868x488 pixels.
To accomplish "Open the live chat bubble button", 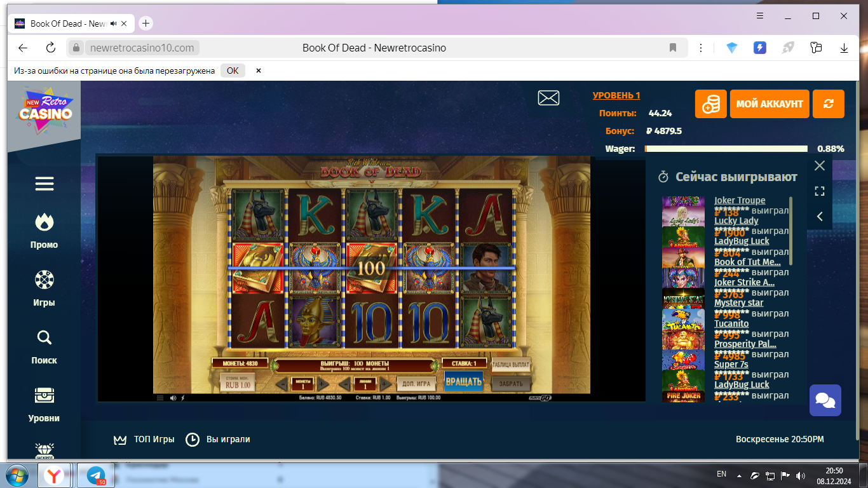I will (x=825, y=400).
